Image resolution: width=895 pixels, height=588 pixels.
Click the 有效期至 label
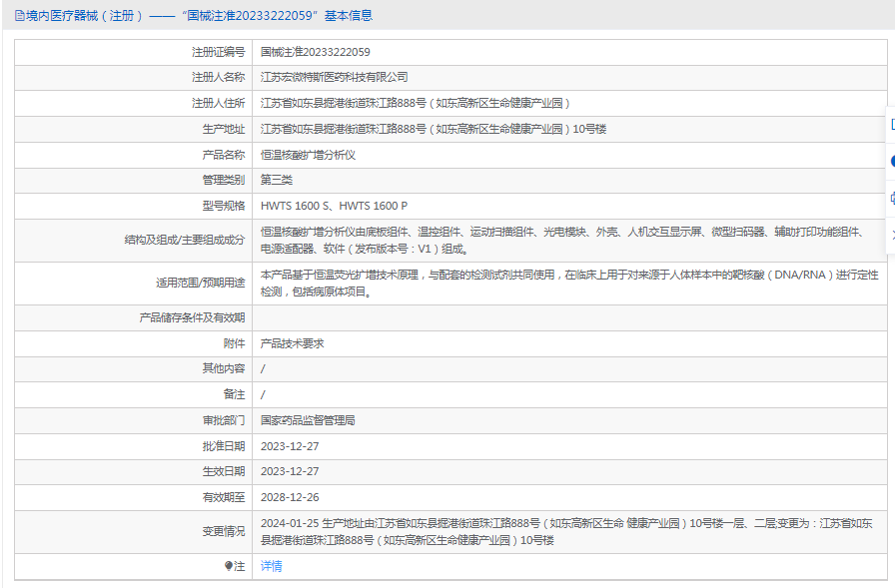223,497
